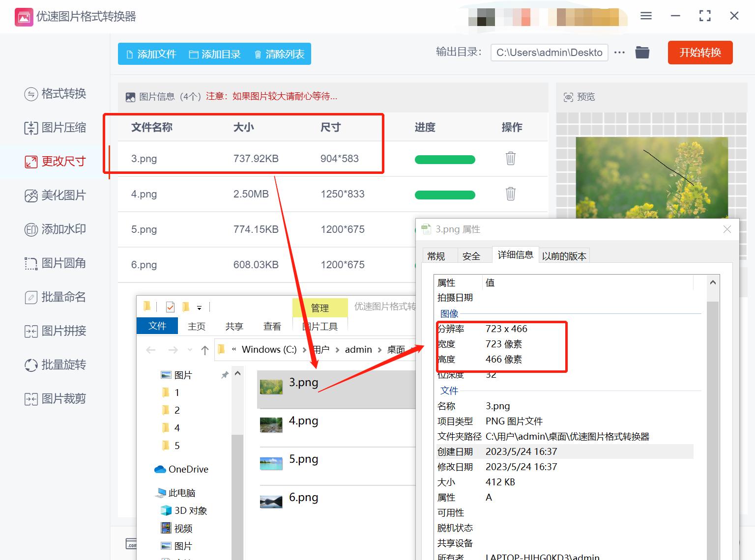Open the quick access toolbar dropdown
Screen dimensions: 755x560
201,307
